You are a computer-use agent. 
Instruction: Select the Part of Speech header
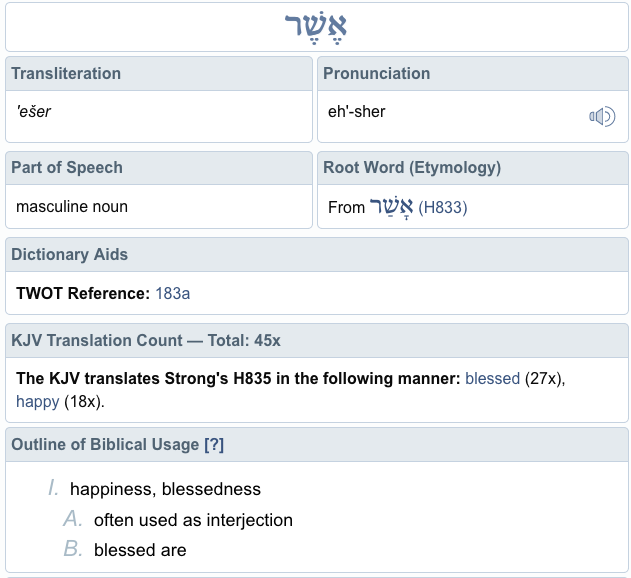tap(67, 168)
